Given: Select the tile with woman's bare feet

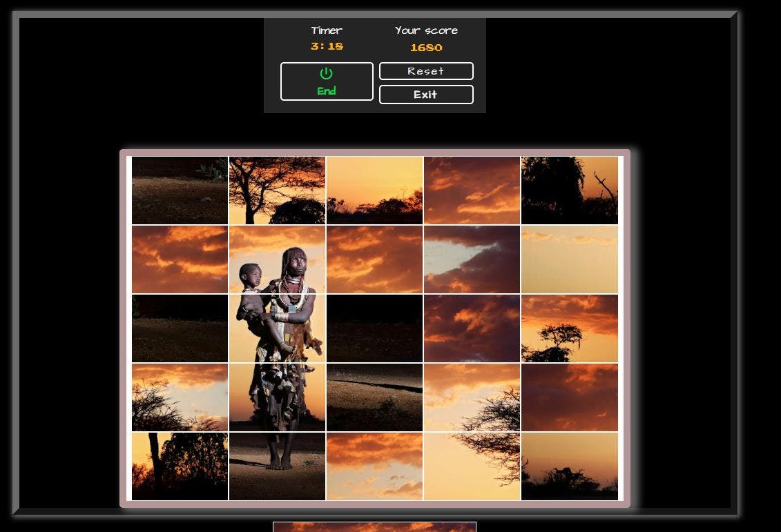Looking at the screenshot, I should click(277, 466).
